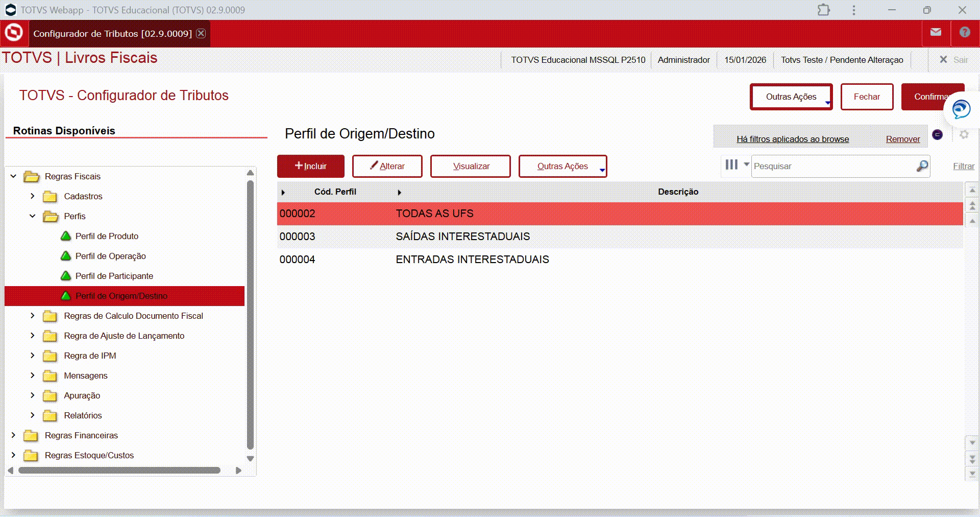Image resolution: width=980 pixels, height=517 pixels.
Task: Click the TOTVS logo icon in red bar
Action: [14, 33]
